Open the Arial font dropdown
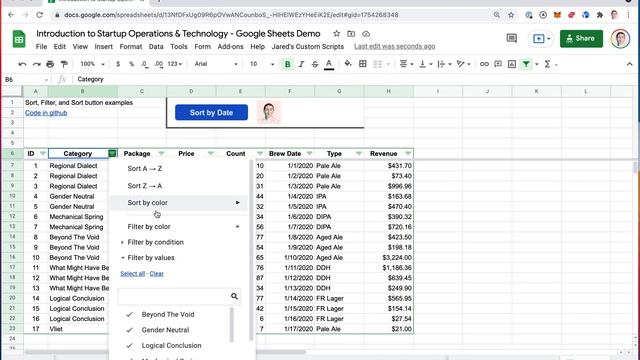Image resolution: width=640 pixels, height=360 pixels. tap(216, 64)
